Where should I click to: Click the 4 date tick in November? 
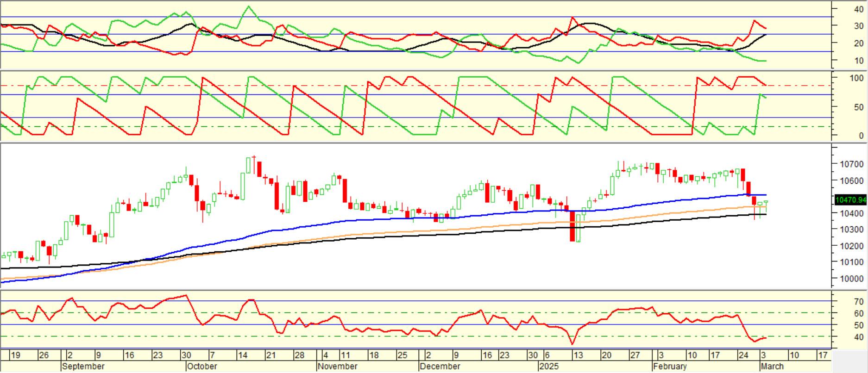pos(326,355)
